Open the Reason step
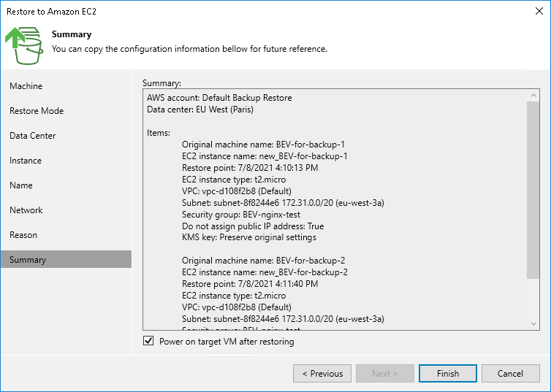Image resolution: width=551 pixels, height=392 pixels. (23, 235)
